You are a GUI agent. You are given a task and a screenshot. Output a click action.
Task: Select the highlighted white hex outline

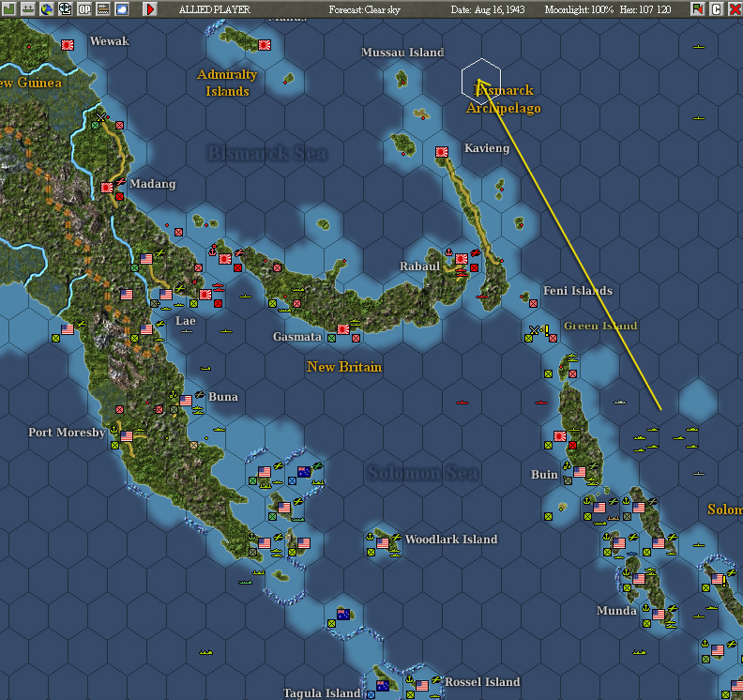[x=481, y=82]
